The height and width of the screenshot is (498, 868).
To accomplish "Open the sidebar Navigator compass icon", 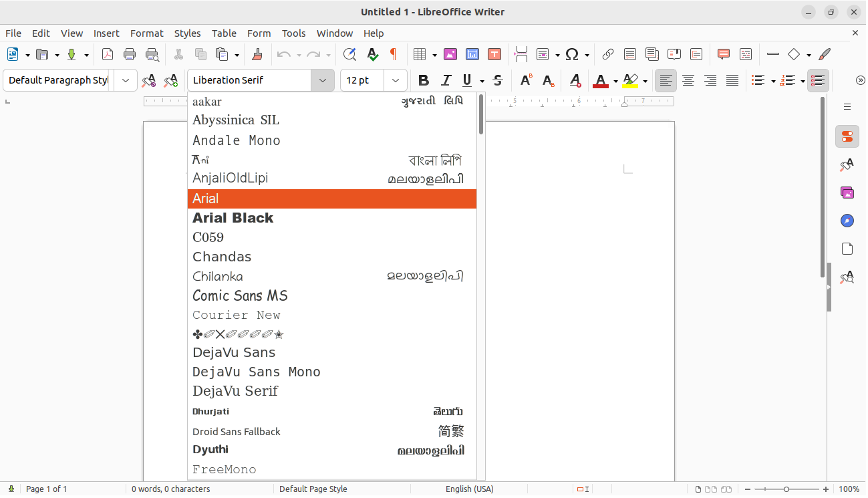I will (x=847, y=221).
